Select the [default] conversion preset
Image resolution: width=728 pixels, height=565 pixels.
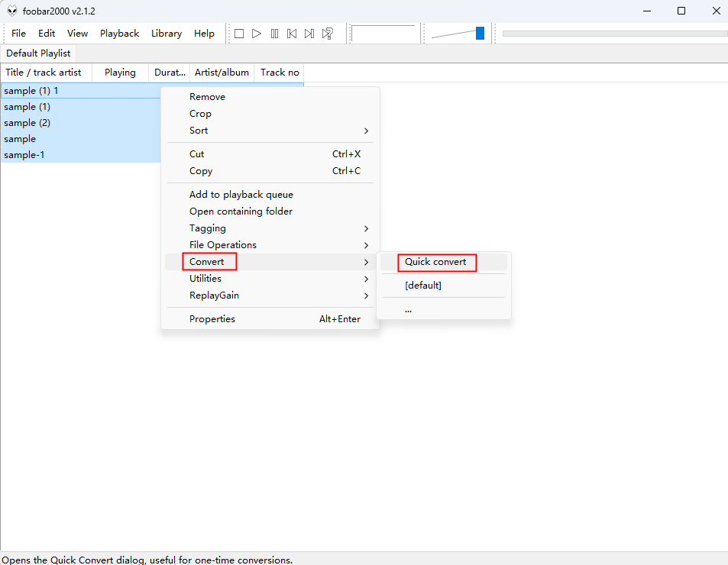[443, 286]
